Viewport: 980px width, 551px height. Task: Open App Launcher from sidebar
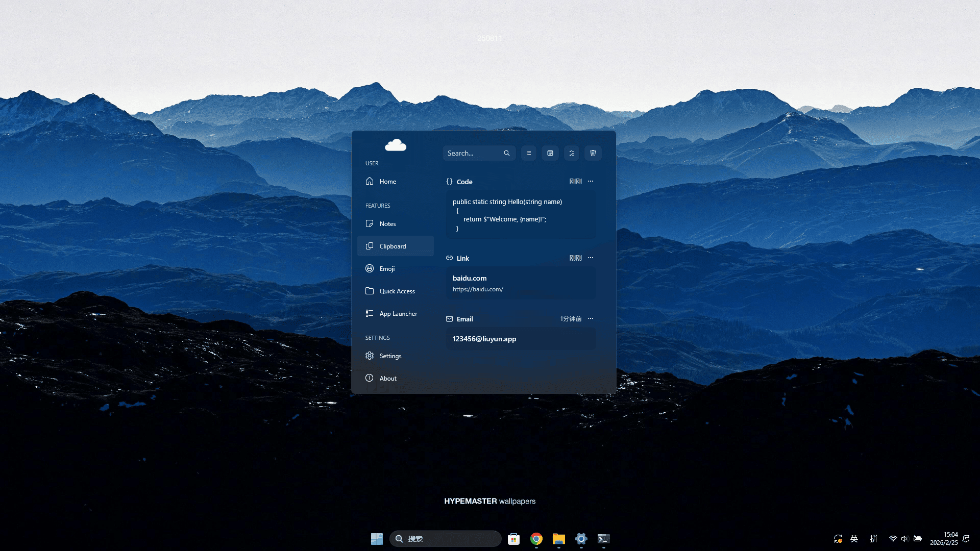(398, 314)
